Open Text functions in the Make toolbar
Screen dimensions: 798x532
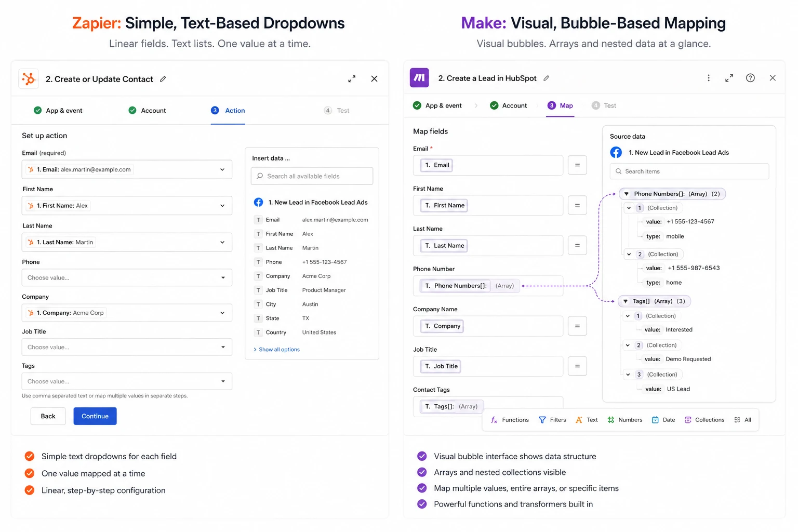pos(587,420)
